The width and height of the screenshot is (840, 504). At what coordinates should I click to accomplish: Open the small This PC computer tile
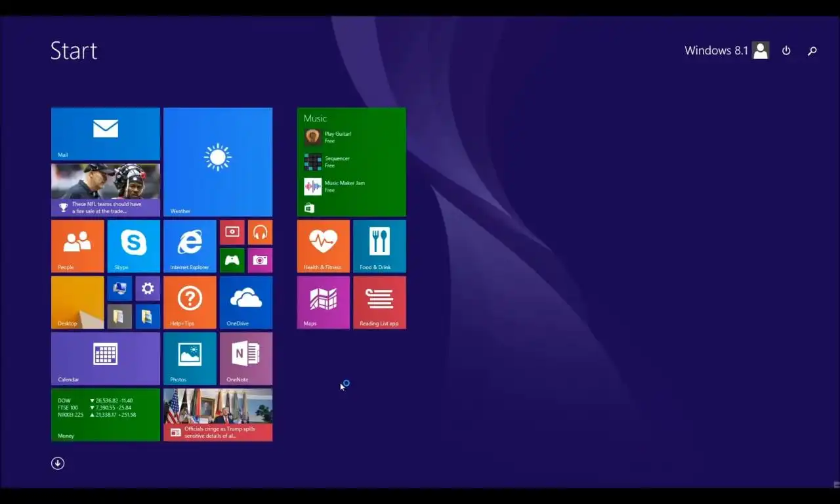119,288
